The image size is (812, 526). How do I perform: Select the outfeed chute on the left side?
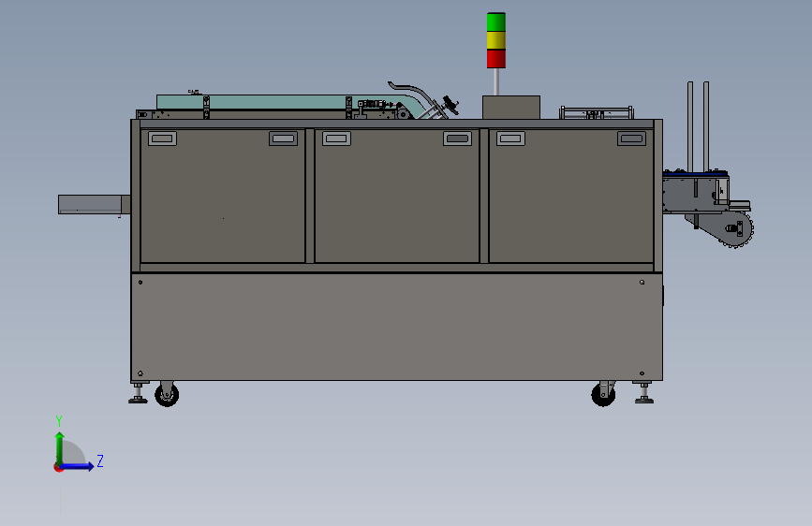95,204
